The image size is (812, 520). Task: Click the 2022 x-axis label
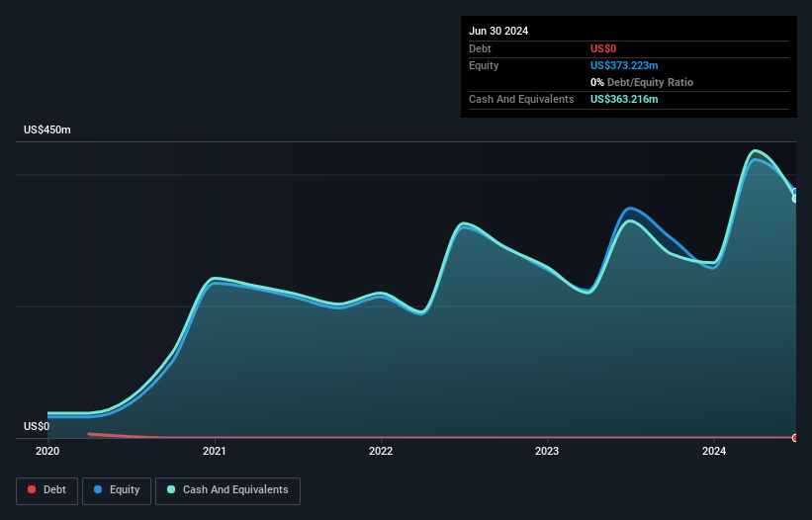point(381,451)
